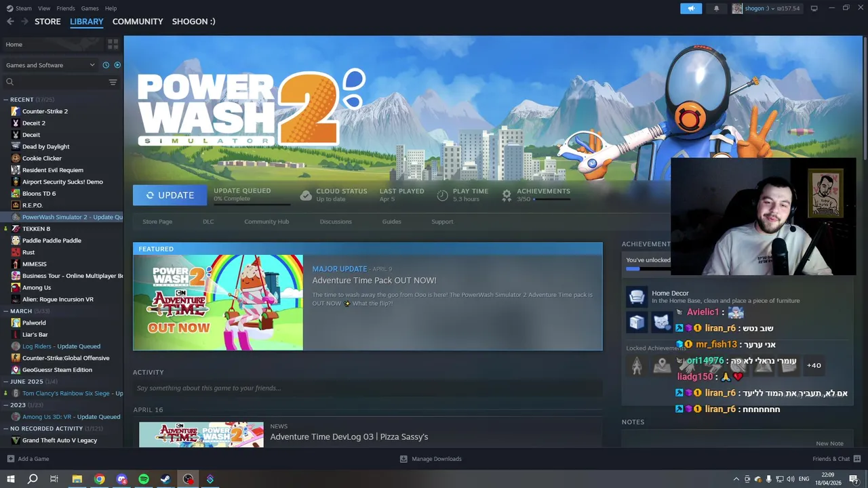Viewport: 868px width, 488px height.
Task: Click the recent clock sort icon
Action: click(x=106, y=65)
